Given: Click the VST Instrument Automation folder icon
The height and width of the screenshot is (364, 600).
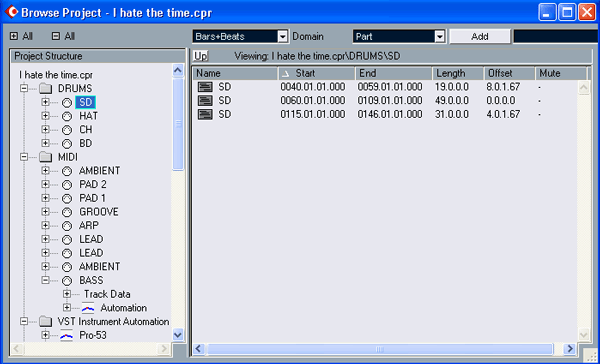Looking at the screenshot, I should click(46, 322).
